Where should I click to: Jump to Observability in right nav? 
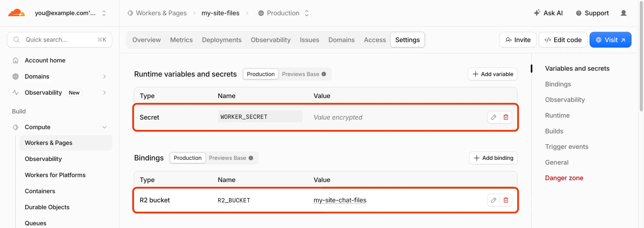(x=565, y=100)
